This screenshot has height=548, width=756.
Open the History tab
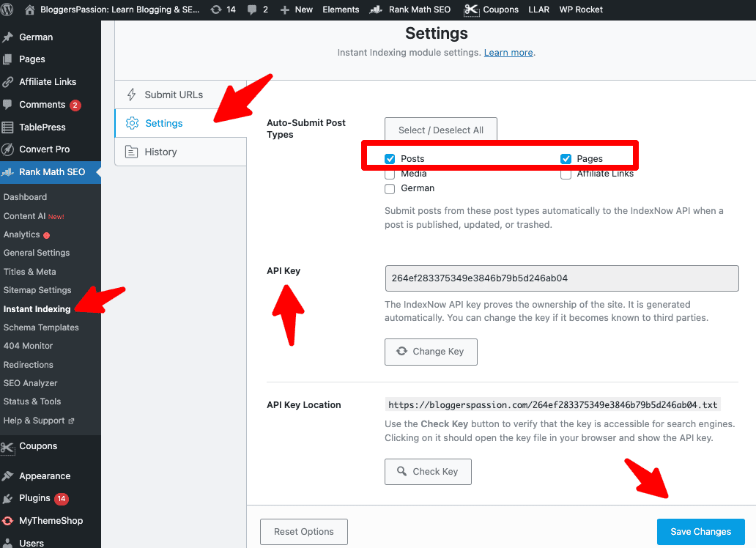tap(160, 152)
